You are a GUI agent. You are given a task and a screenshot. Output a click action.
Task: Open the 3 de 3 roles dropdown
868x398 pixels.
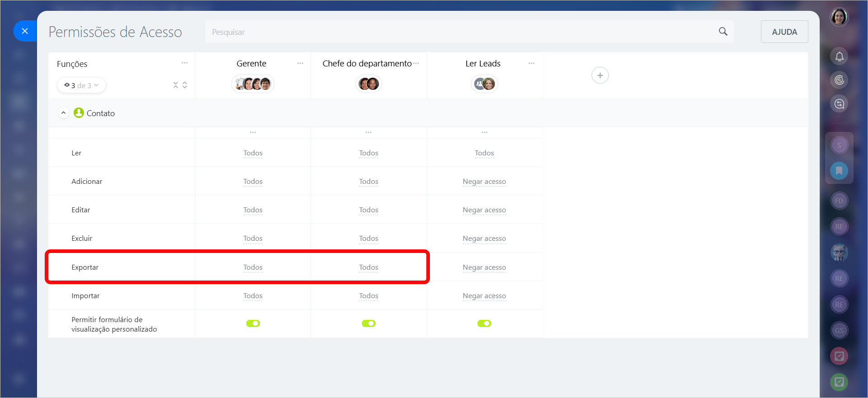81,85
